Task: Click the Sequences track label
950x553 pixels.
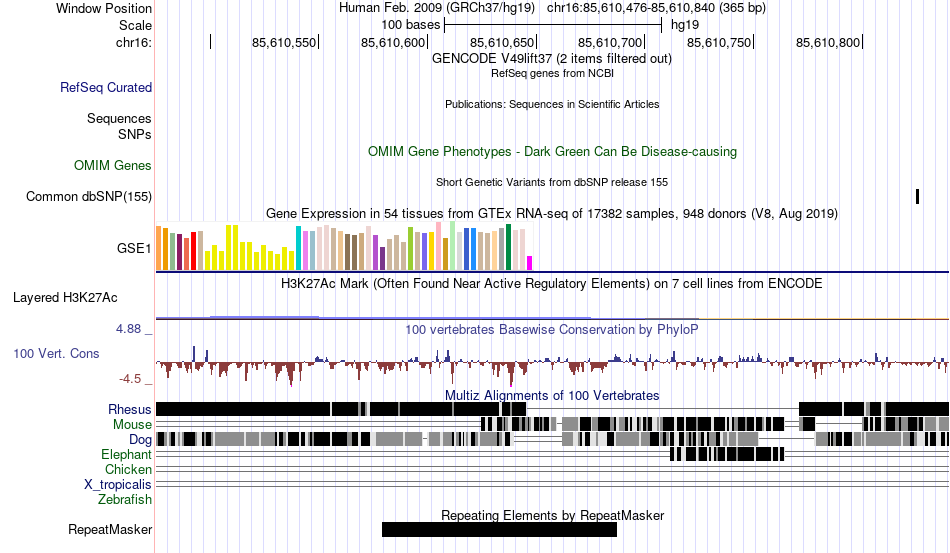Action: [119, 118]
